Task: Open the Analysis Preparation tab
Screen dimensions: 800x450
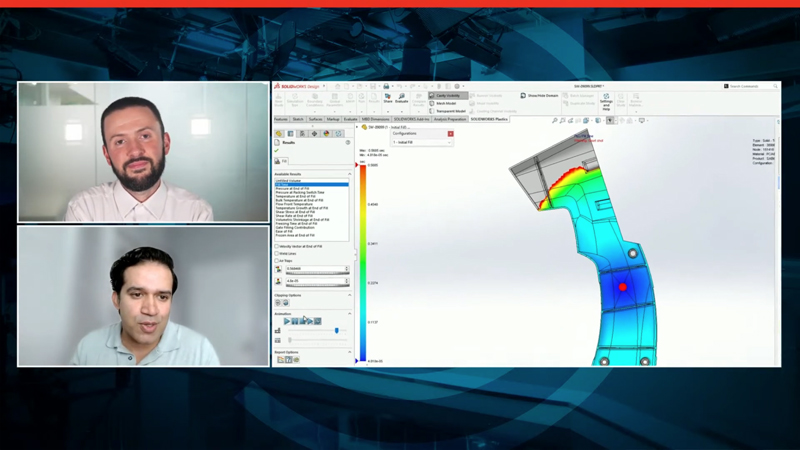Action: tap(449, 119)
